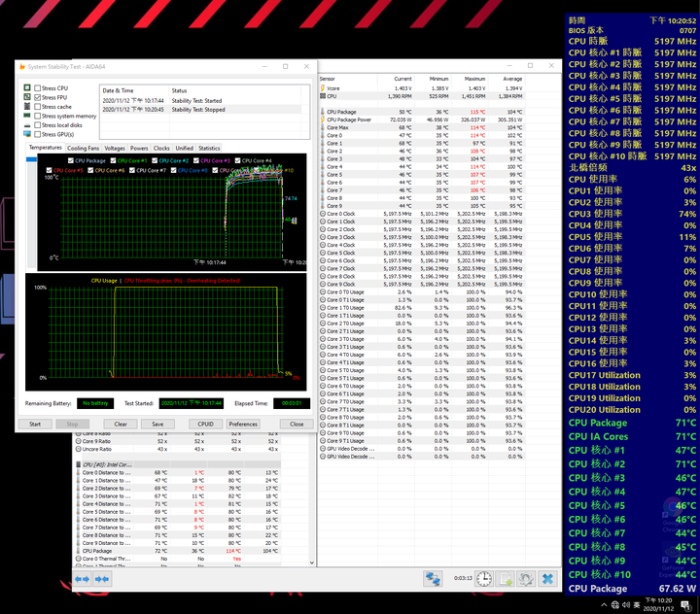Click the Start button
Screen dimensions: 700x614
[35, 424]
